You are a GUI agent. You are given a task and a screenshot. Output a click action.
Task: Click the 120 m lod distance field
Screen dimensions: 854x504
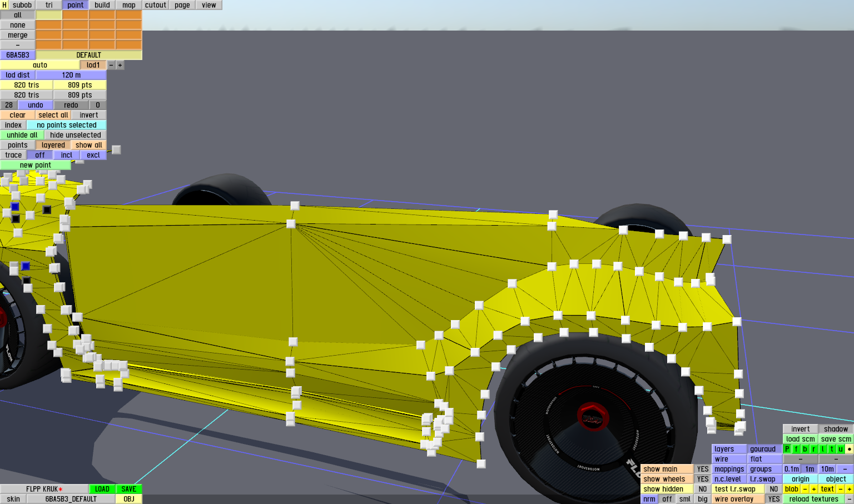71,75
